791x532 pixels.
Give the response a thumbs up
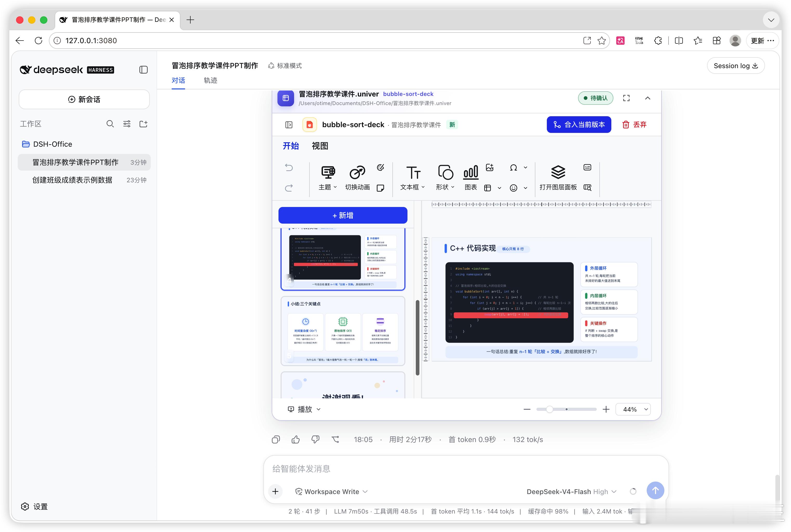pyautogui.click(x=295, y=440)
